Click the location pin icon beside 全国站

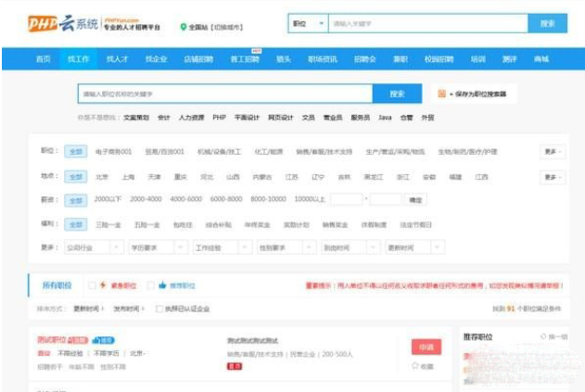point(183,27)
